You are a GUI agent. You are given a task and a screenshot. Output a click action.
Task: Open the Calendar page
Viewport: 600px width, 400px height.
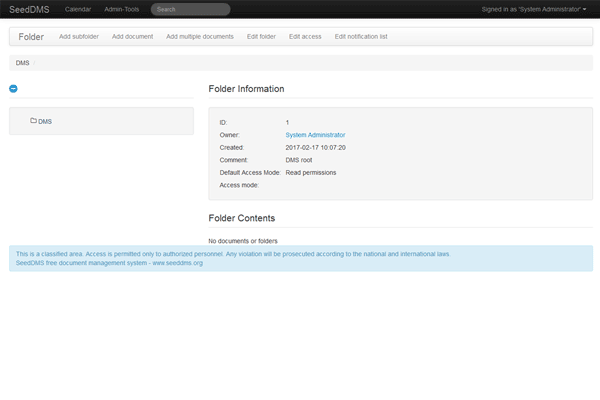tap(77, 9)
